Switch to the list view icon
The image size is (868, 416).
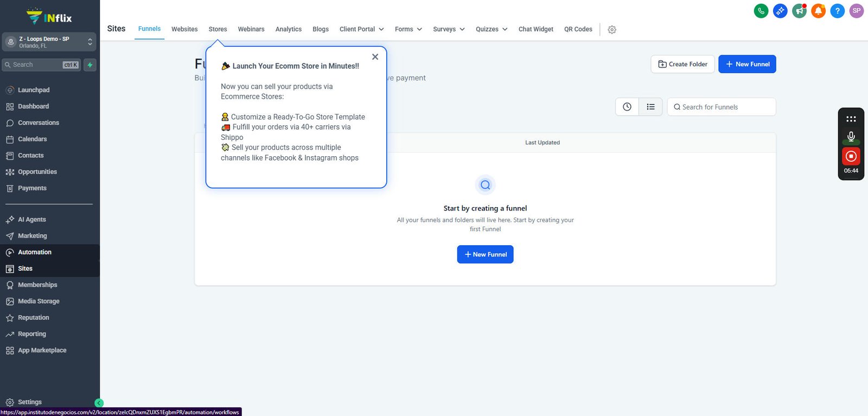pos(651,107)
